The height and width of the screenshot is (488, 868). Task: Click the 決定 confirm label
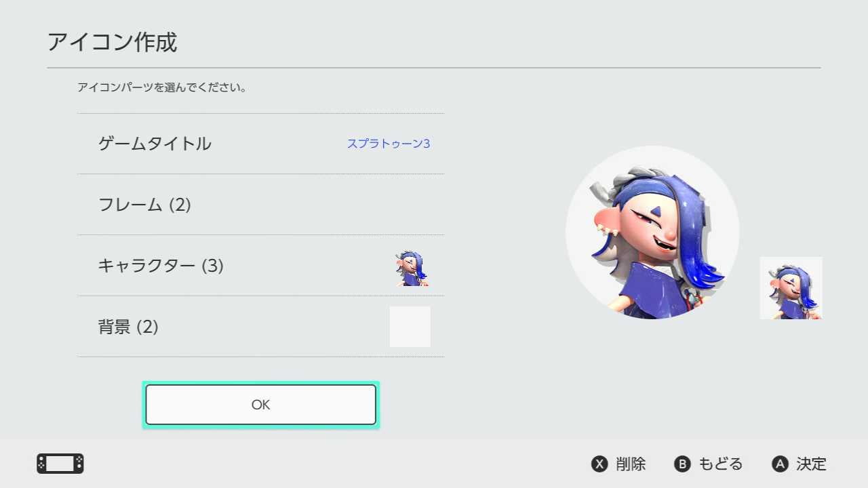click(x=812, y=464)
